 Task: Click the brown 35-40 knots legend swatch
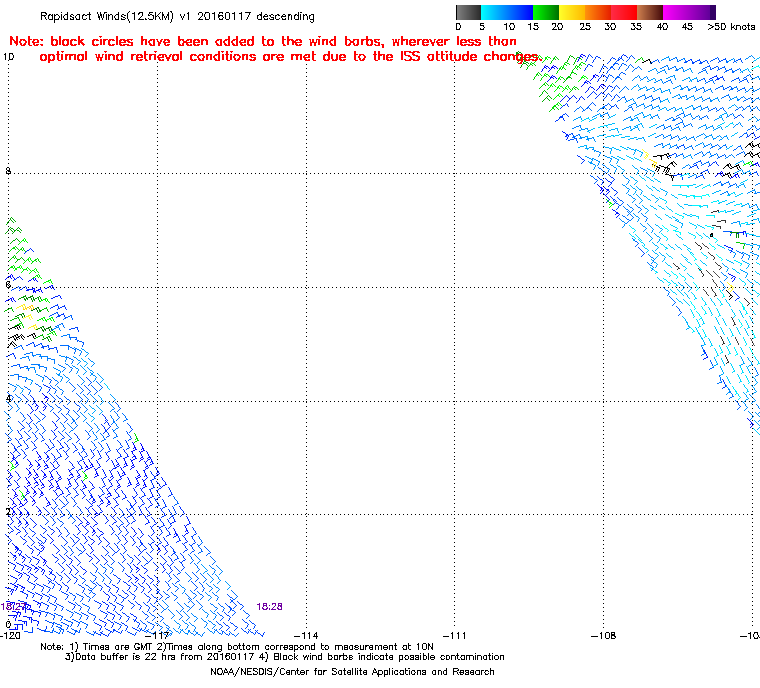[x=650, y=12]
